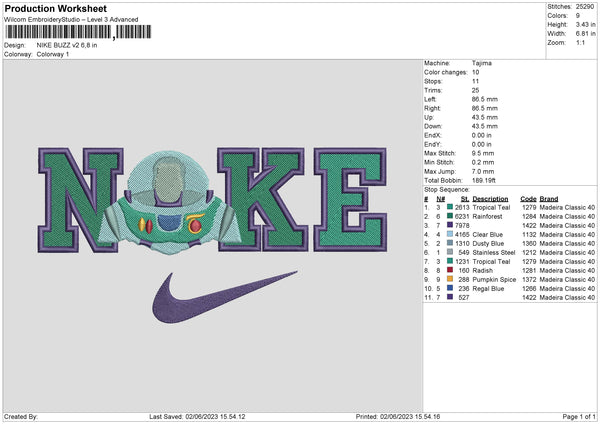Click the 'Stainless Steel' description text
This screenshot has height=424, width=600.
tap(494, 252)
